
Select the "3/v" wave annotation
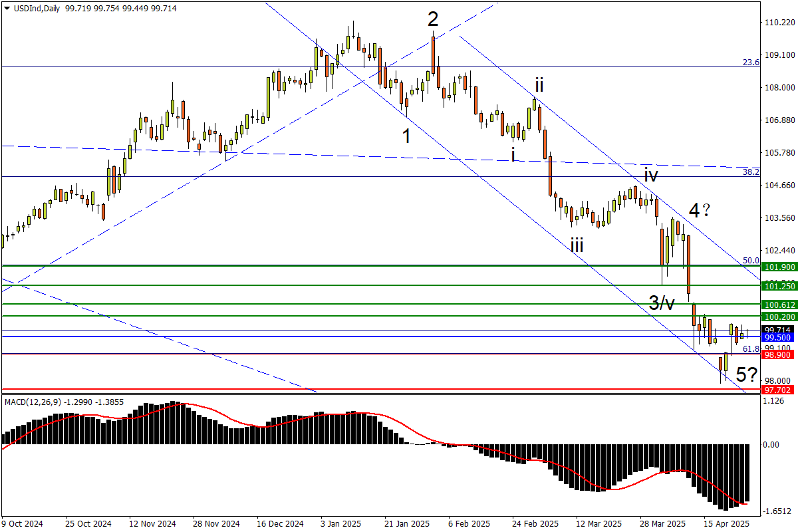click(662, 303)
